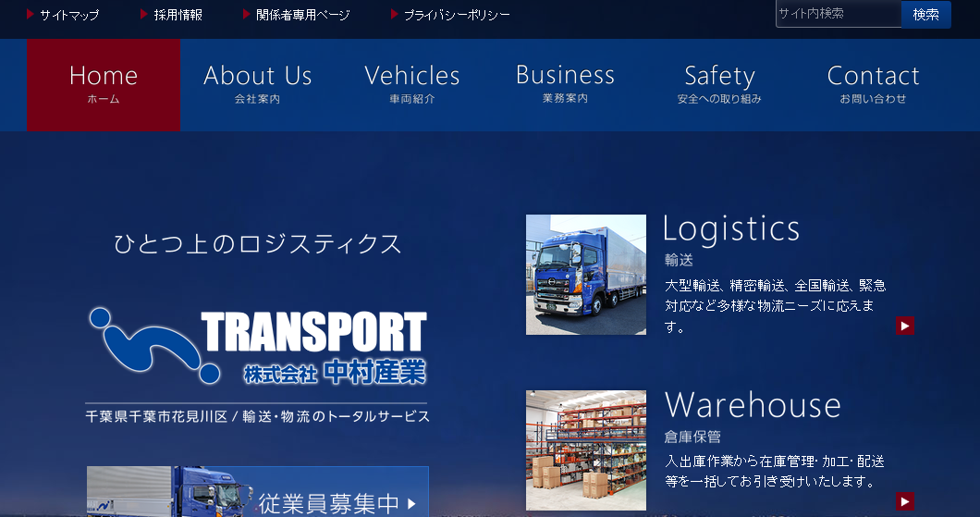Click the red arrow icon beside Warehouse description
The height and width of the screenshot is (517, 980).
point(905,500)
